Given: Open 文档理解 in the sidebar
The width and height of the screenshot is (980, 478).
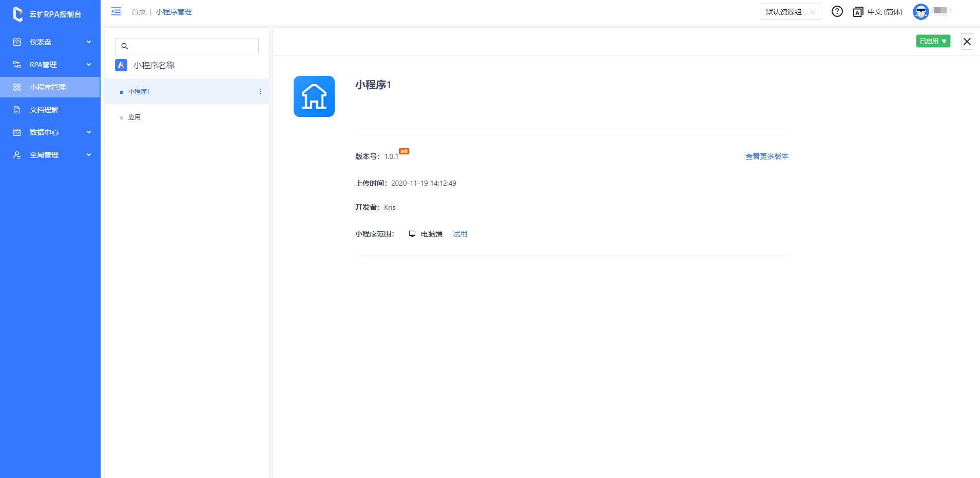Looking at the screenshot, I should (x=44, y=110).
